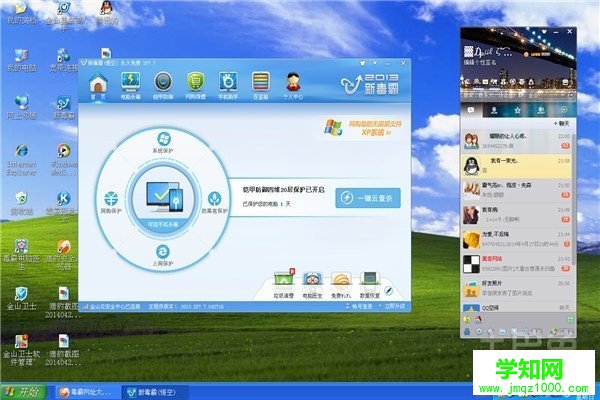Image resolution: width=600 pixels, height=400 pixels.
Task: Click the edit pencil beside quick tools
Action: click(x=388, y=291)
